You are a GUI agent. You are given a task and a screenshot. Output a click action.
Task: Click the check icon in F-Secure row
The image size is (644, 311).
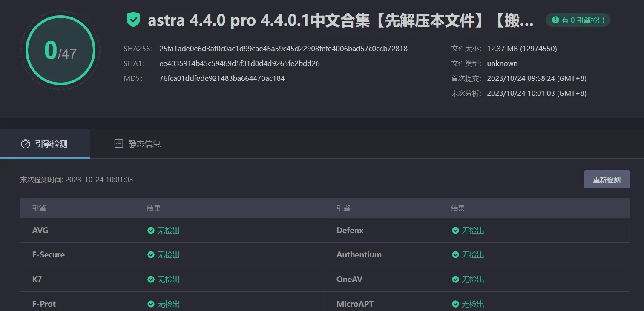(x=151, y=255)
